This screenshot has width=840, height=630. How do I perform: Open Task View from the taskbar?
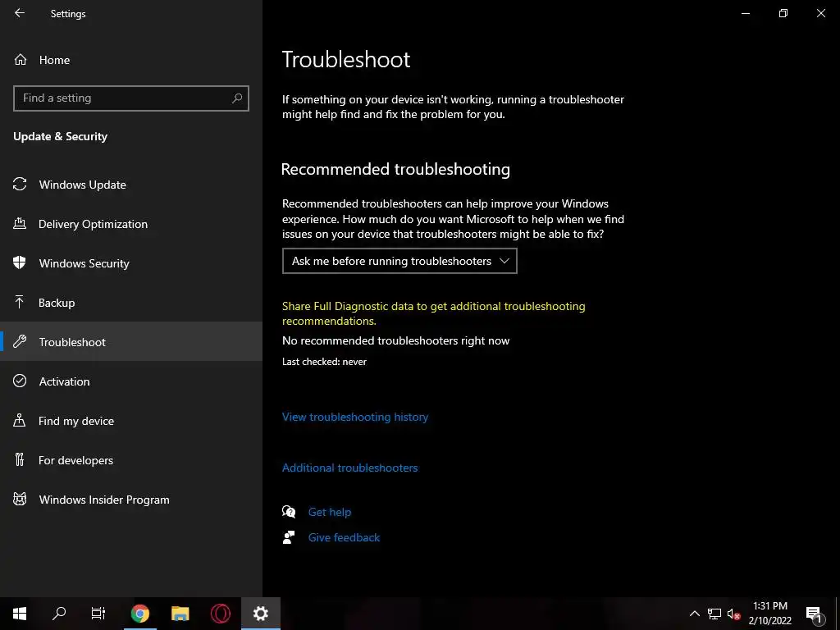point(98,614)
